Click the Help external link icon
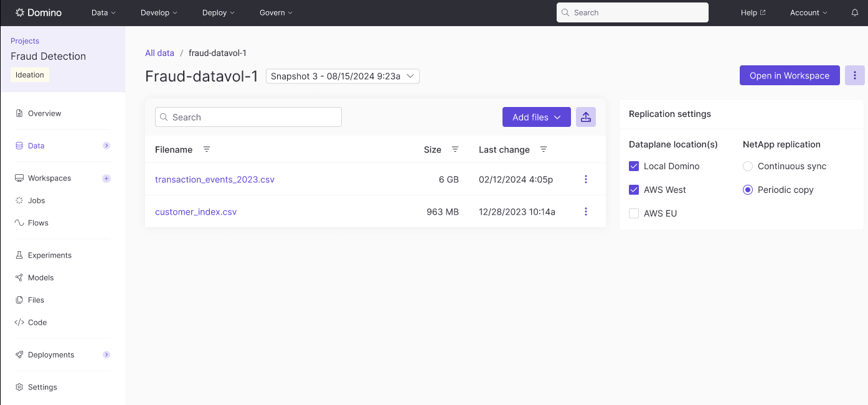The width and height of the screenshot is (868, 405). [763, 12]
